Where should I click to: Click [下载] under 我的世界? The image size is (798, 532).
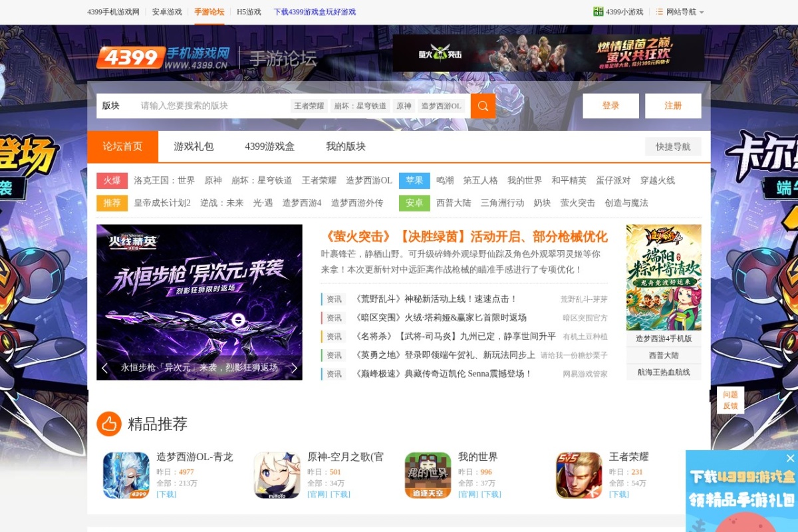491,494
